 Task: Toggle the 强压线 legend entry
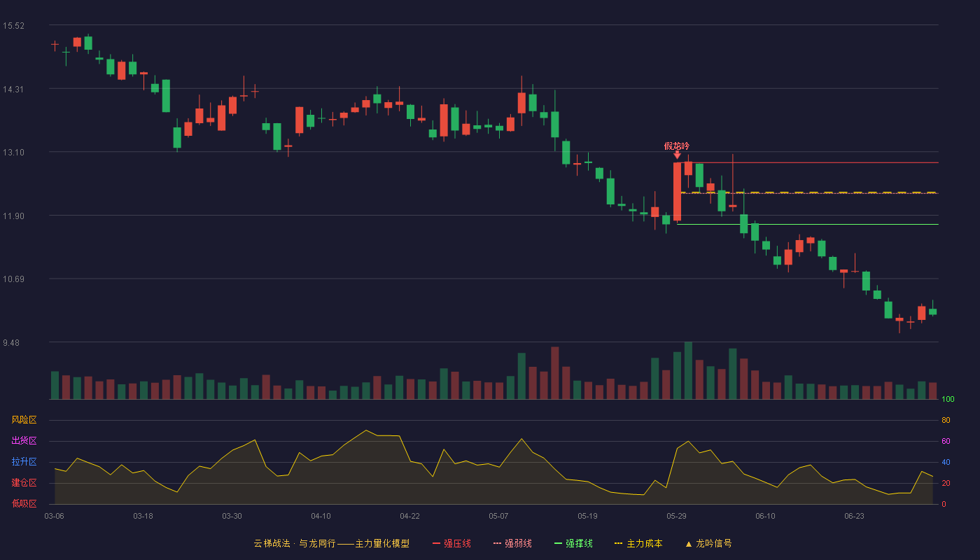click(451, 543)
